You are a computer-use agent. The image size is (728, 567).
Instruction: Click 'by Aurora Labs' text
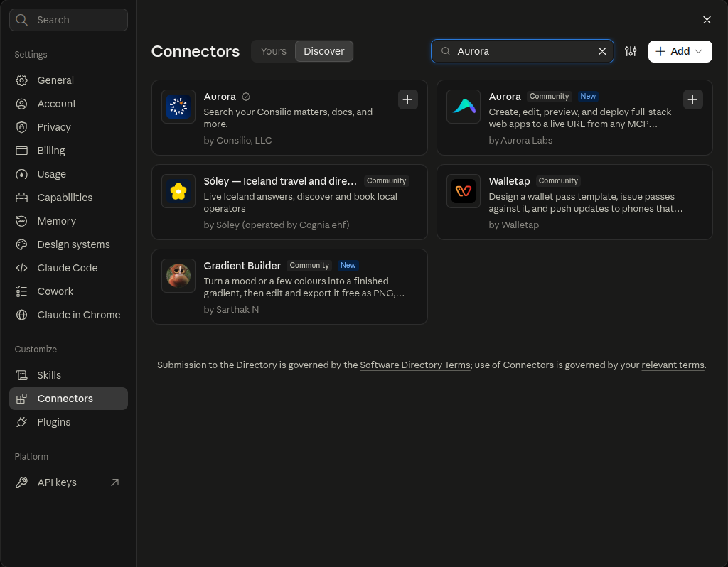click(x=520, y=140)
